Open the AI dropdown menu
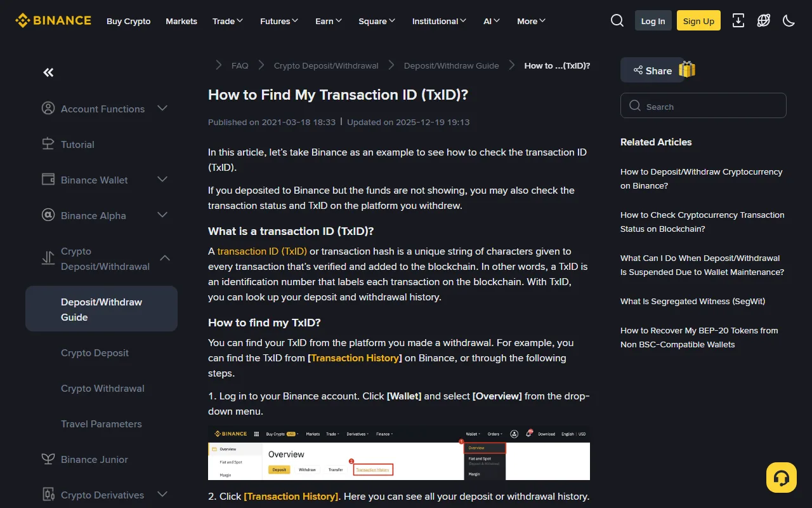The width and height of the screenshot is (812, 508). (492, 21)
